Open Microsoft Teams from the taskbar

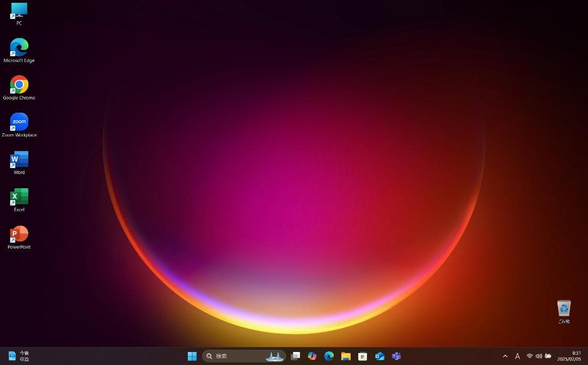tap(396, 356)
